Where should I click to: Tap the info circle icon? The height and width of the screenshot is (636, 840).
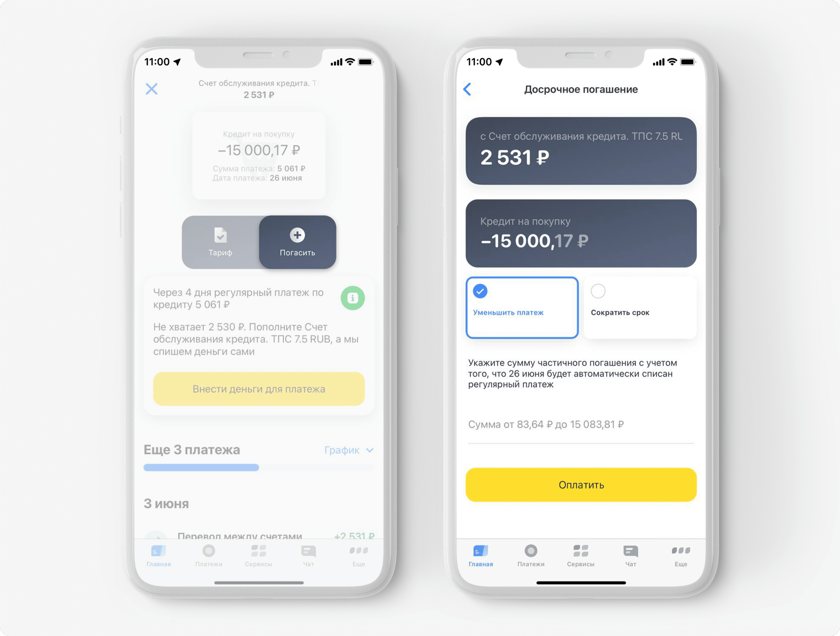pyautogui.click(x=352, y=299)
